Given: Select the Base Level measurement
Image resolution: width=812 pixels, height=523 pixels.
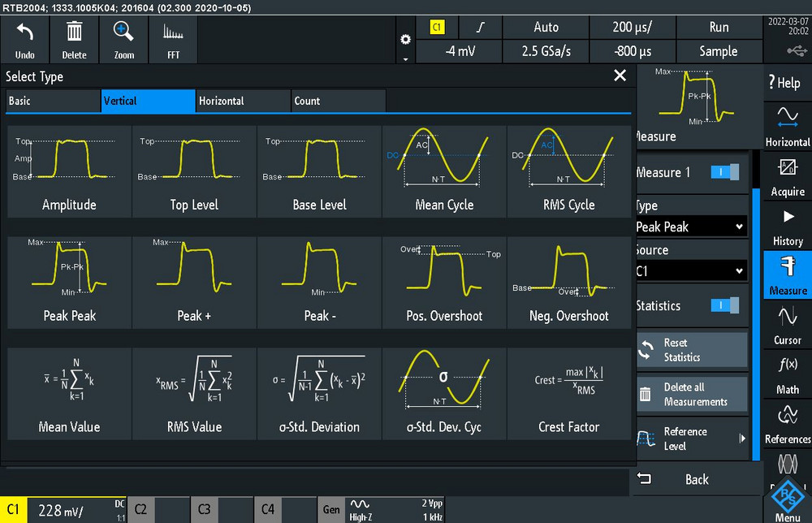Looking at the screenshot, I should (x=319, y=171).
